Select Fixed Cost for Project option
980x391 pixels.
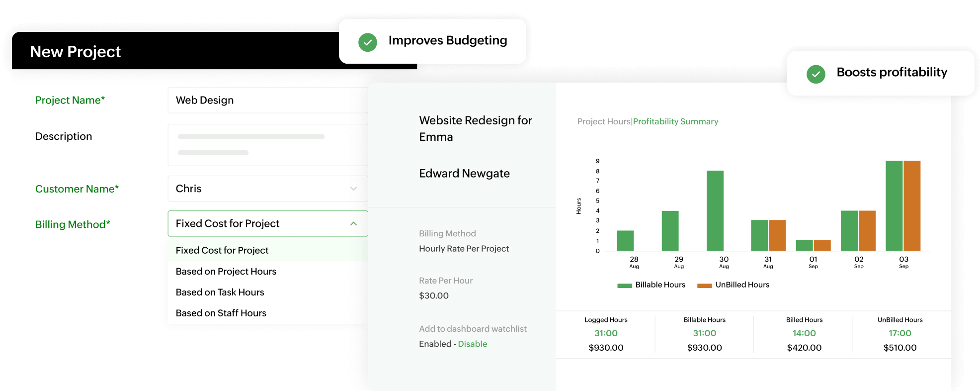(x=222, y=250)
